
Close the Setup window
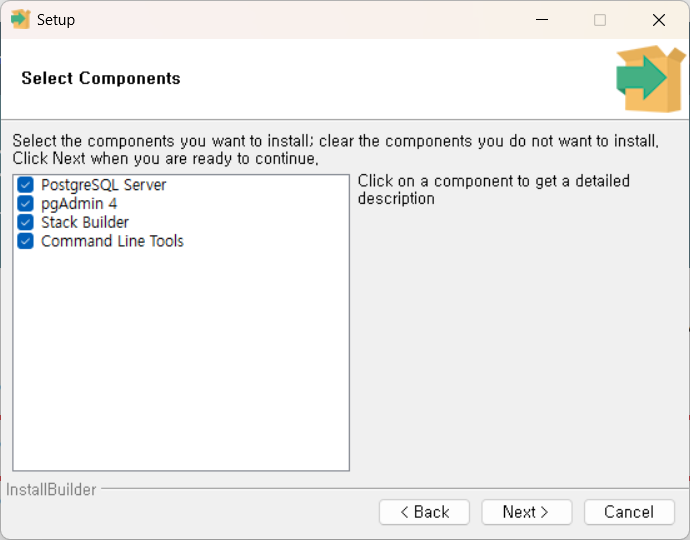pyautogui.click(x=659, y=20)
